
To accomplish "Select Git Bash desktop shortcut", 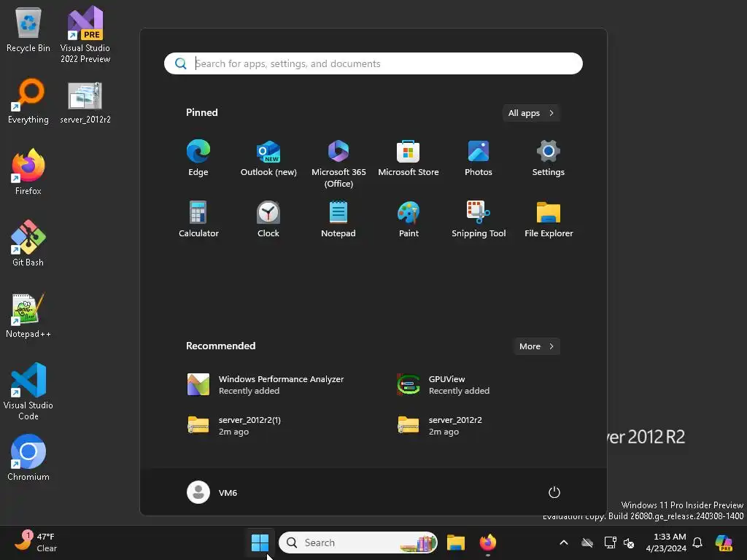I will [x=28, y=244].
